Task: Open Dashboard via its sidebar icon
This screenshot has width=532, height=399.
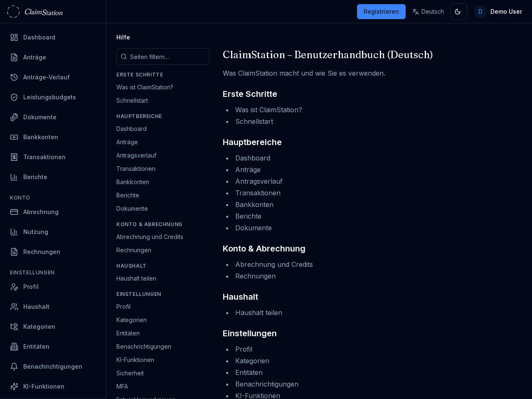Action: pos(14,37)
